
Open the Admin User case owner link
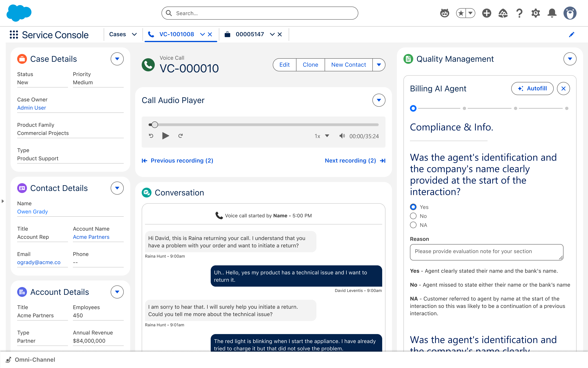coord(32,108)
